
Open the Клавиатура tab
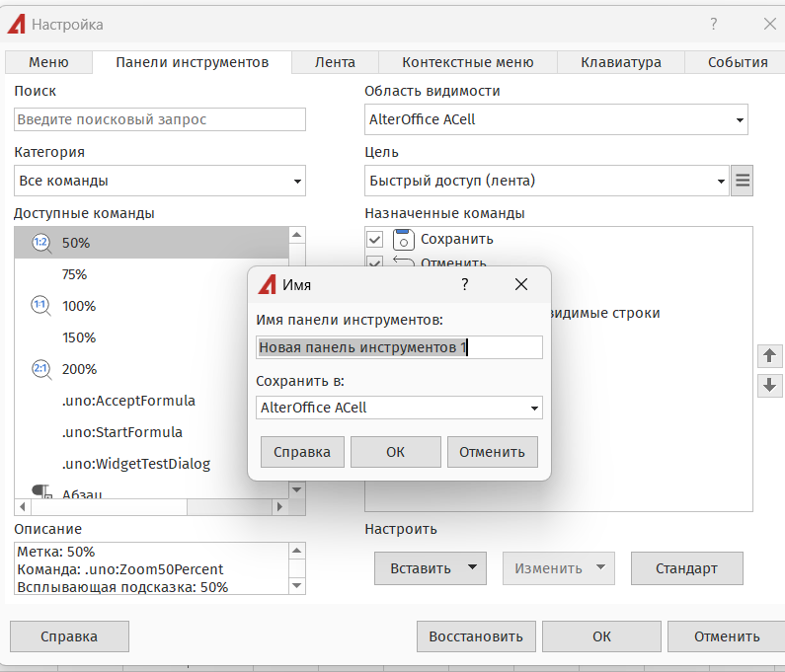point(621,62)
